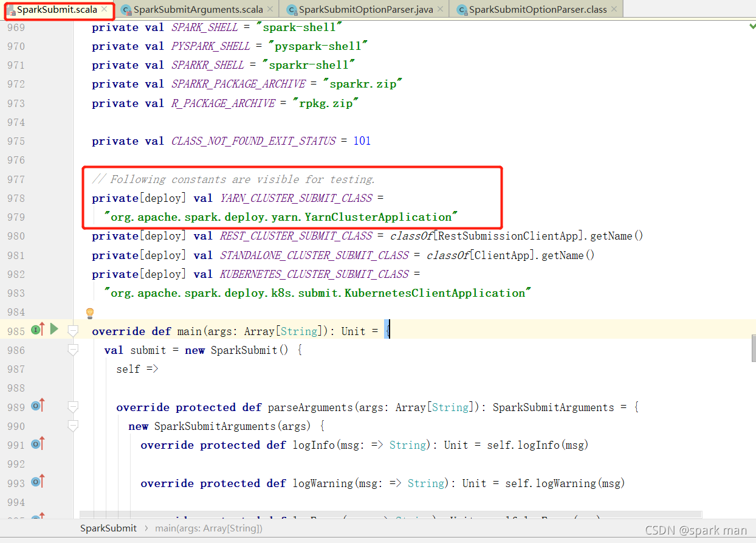Click line number 975 in the gutter
This screenshot has height=543, width=756.
(x=16, y=141)
